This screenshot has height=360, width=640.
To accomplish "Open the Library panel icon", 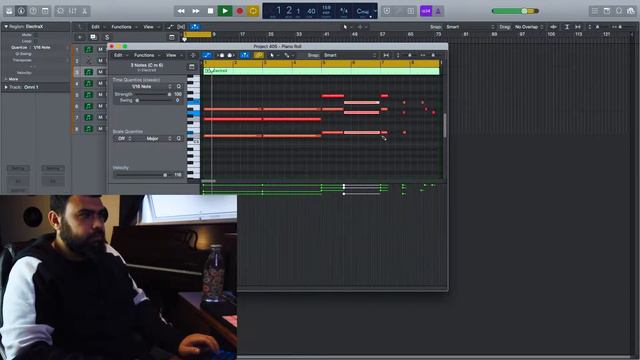I will click(x=9, y=11).
